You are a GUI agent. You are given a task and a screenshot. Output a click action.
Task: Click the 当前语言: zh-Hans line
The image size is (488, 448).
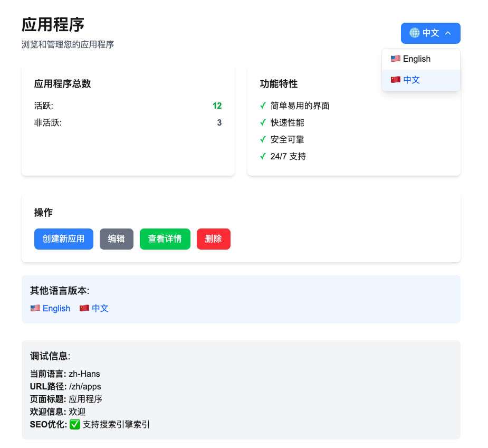point(65,374)
